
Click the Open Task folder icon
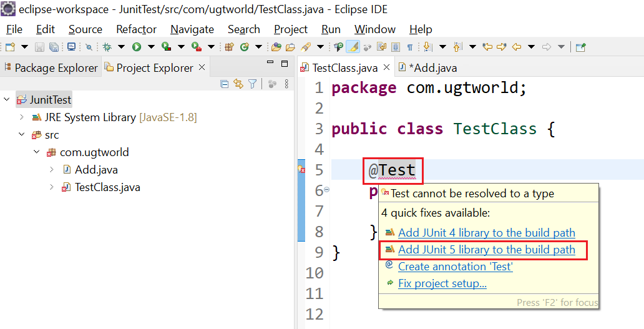point(290,47)
